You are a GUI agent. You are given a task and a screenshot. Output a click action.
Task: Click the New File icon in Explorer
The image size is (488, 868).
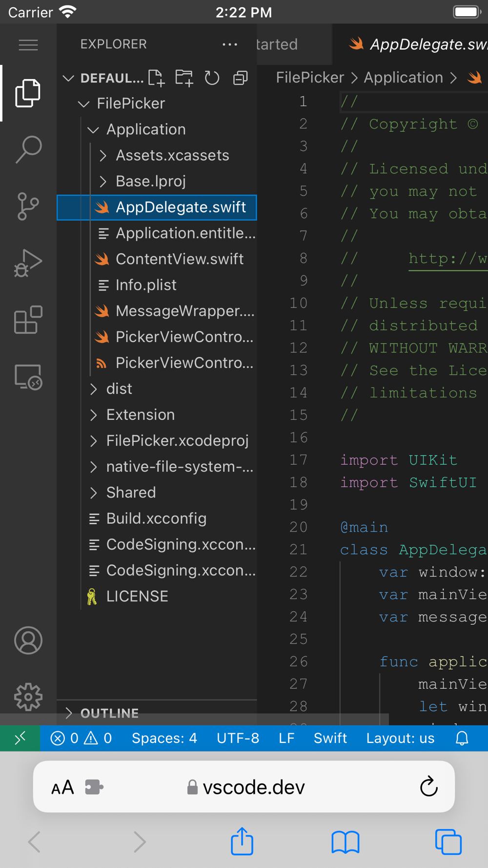click(156, 78)
